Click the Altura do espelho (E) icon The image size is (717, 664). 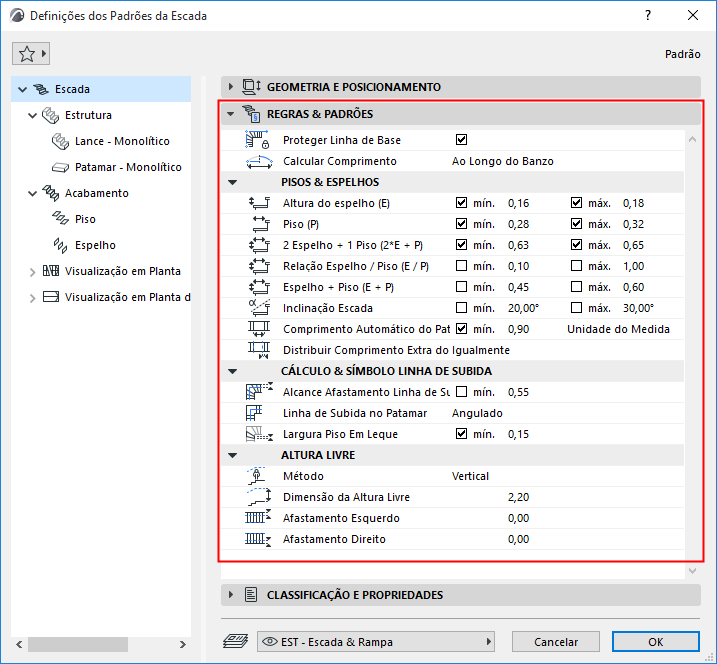click(259, 203)
